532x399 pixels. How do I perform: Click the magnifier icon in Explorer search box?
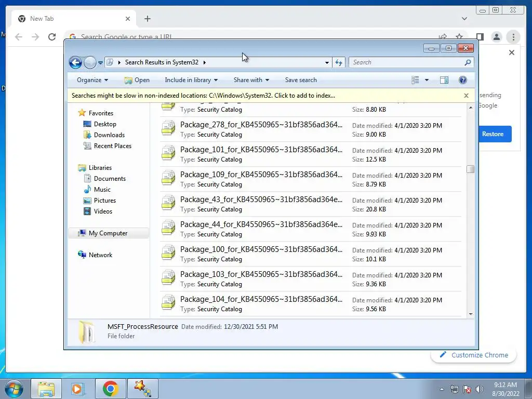click(468, 62)
